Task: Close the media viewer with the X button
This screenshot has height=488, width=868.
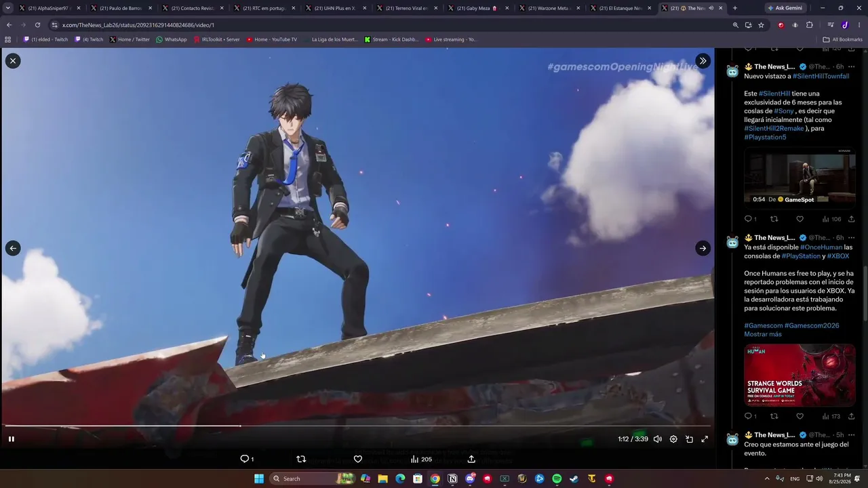Action: pyautogui.click(x=13, y=61)
